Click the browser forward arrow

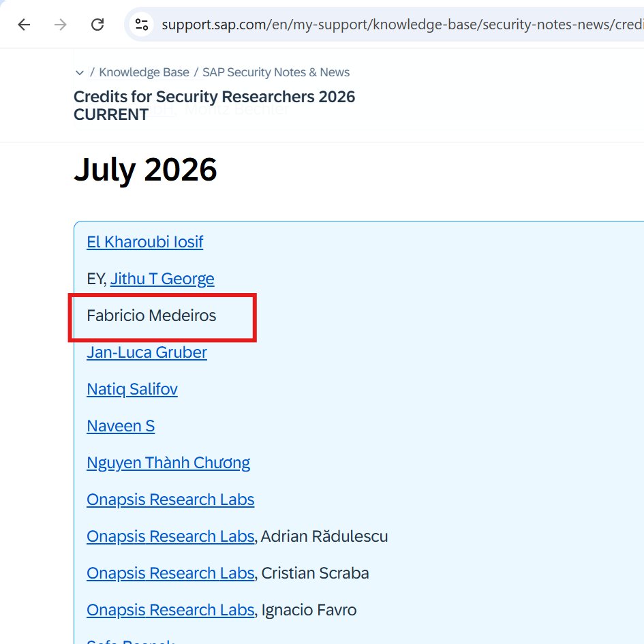[61, 25]
